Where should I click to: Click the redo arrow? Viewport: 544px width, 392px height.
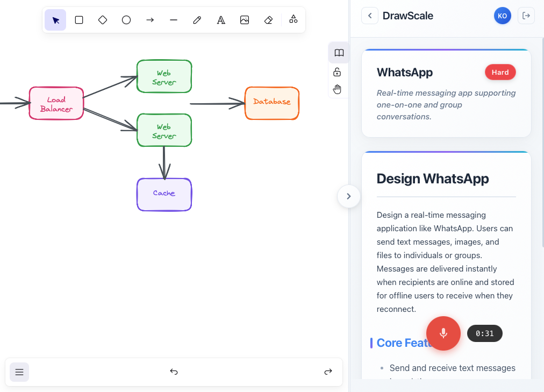click(x=328, y=372)
